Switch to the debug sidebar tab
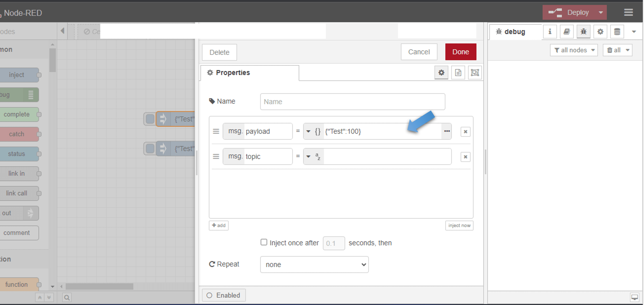 coord(515,32)
